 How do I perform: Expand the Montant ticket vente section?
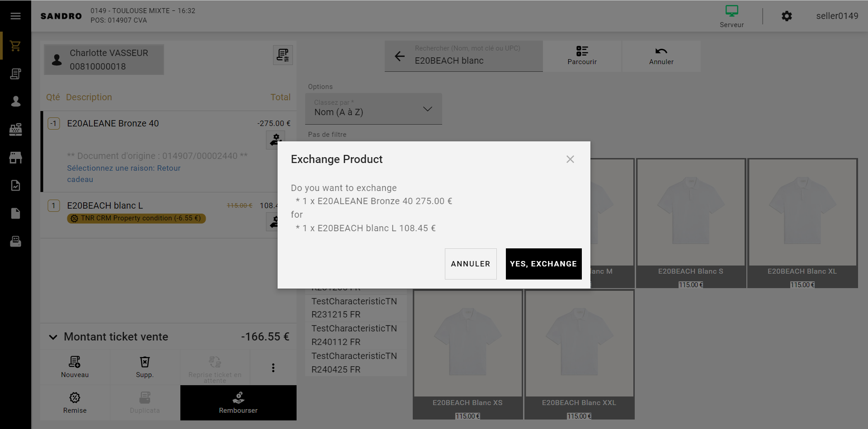(x=53, y=337)
